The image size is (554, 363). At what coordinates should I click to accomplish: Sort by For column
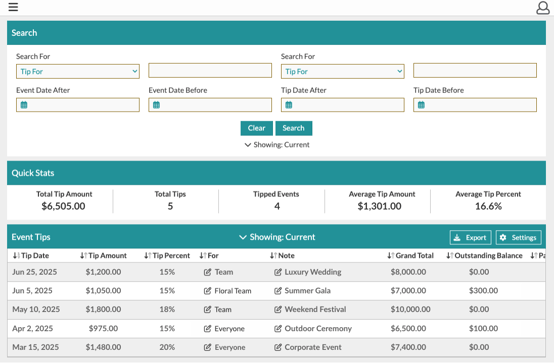click(209, 256)
